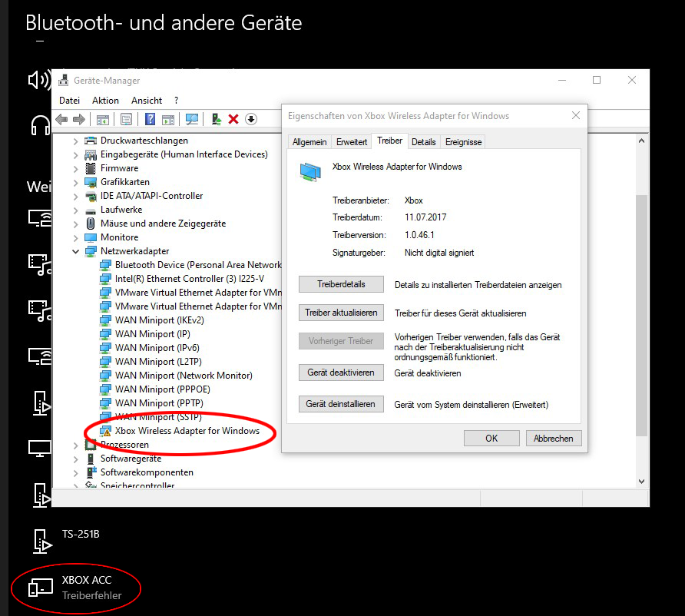Click the Druckwarteschlangen printer icon
This screenshot has width=685, height=616.
point(91,141)
